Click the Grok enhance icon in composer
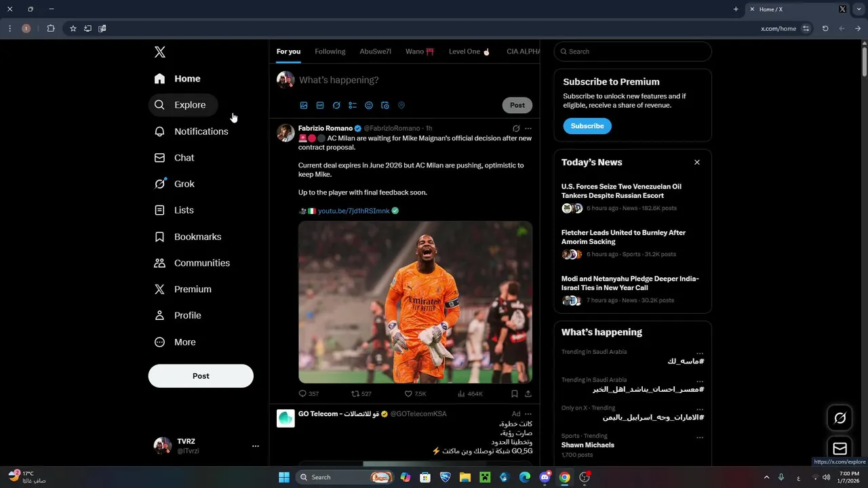Viewport: 868px width, 488px height. (336, 105)
